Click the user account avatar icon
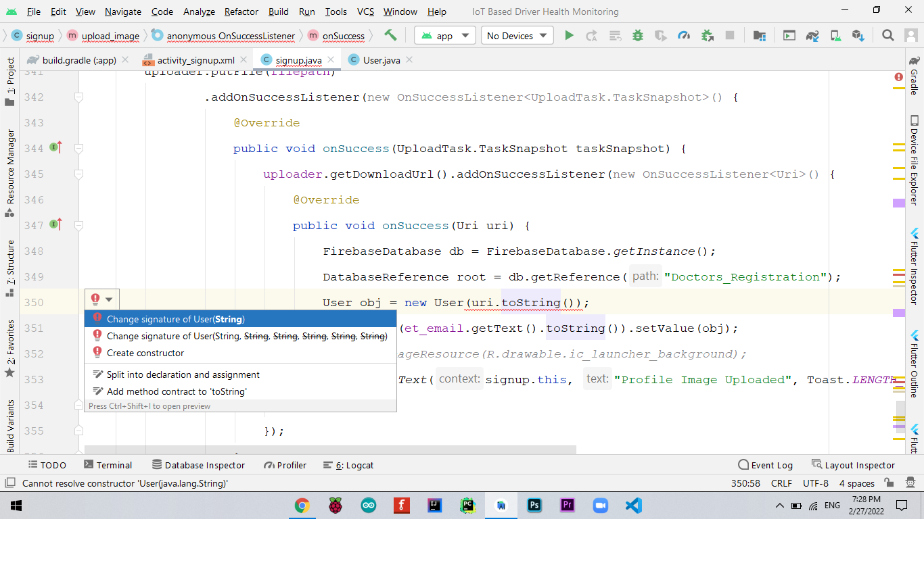924x588 pixels. (910, 35)
